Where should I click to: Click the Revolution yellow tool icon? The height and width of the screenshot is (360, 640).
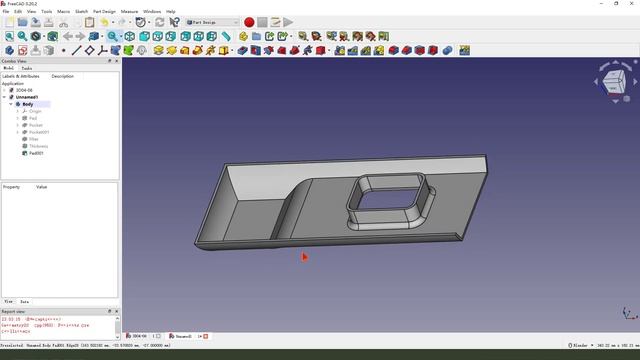point(171,50)
